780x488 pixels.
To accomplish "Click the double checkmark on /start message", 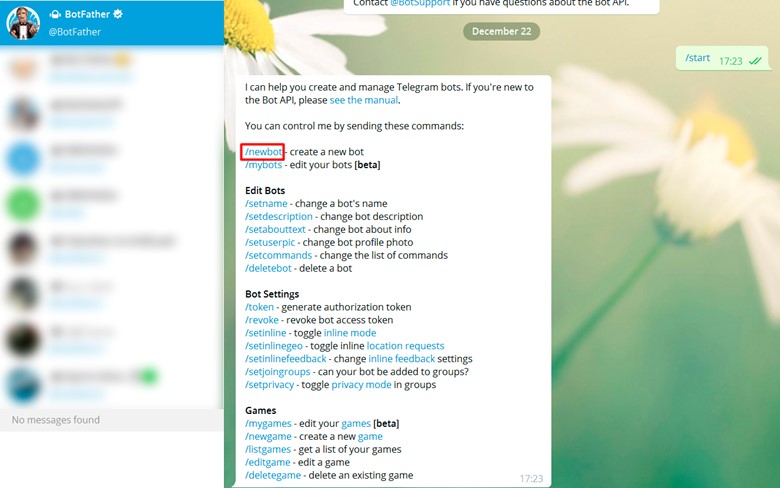I will pyautogui.click(x=755, y=61).
